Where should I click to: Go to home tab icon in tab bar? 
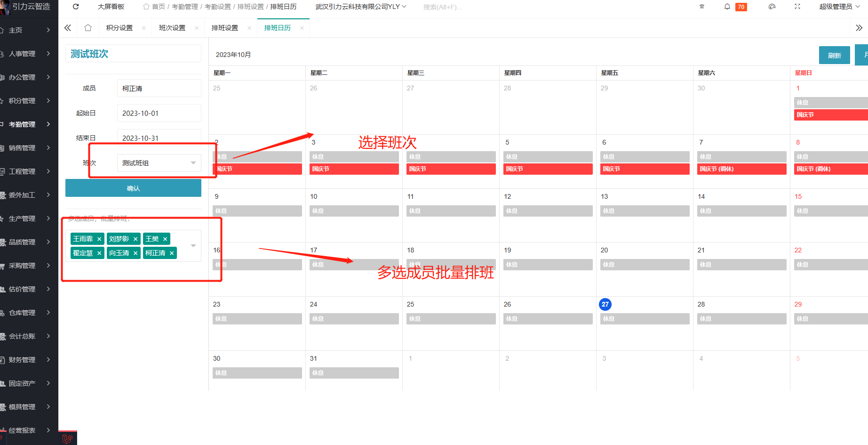click(x=88, y=28)
